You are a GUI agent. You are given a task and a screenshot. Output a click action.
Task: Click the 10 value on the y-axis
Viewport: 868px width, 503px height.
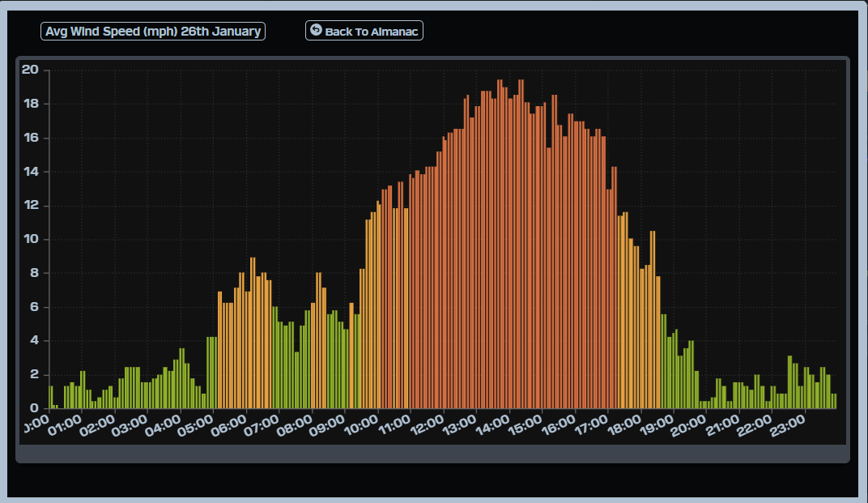coord(31,239)
